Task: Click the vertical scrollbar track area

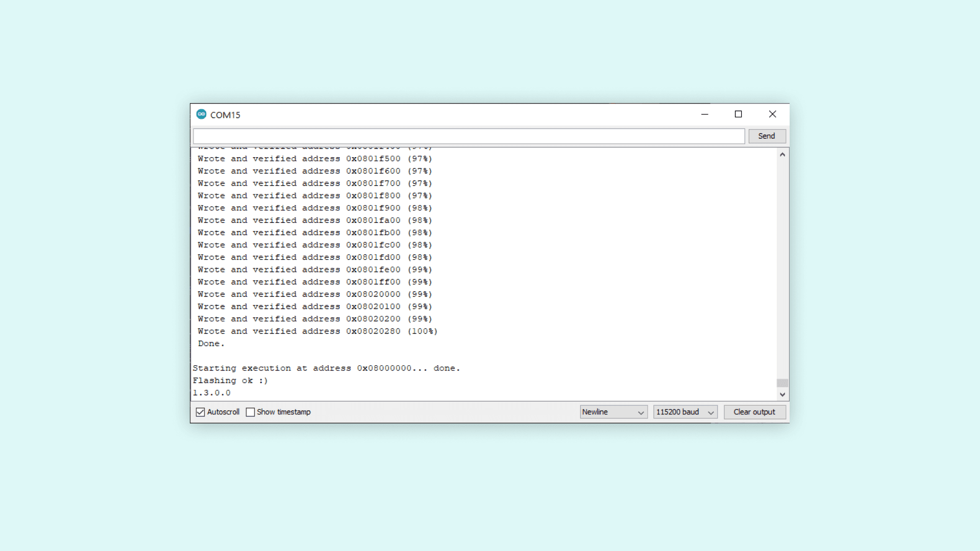Action: (782, 265)
